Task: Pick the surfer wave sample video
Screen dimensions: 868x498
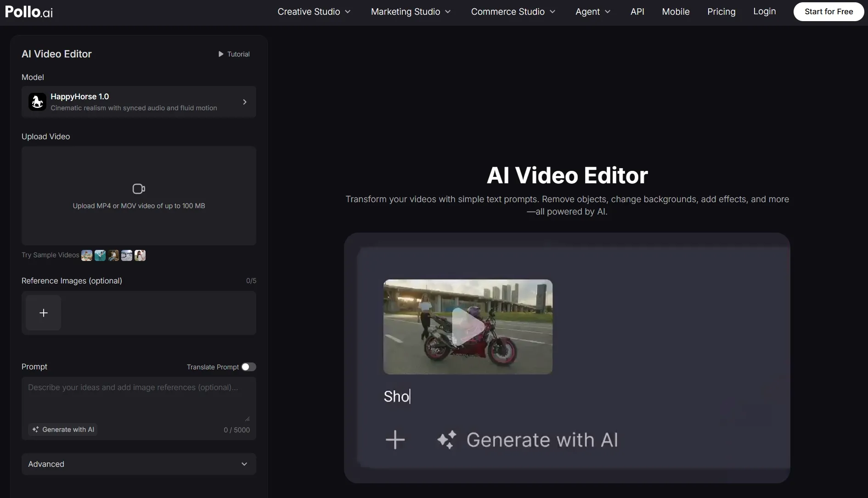Action: click(100, 255)
